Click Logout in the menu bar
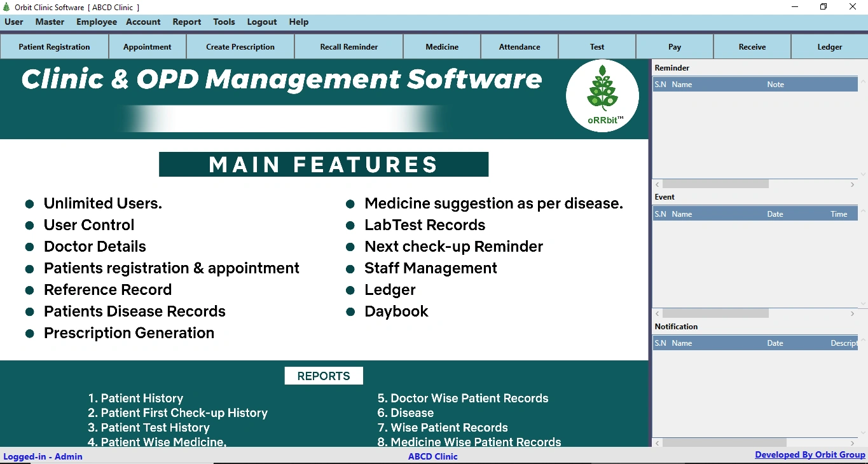 pos(262,22)
